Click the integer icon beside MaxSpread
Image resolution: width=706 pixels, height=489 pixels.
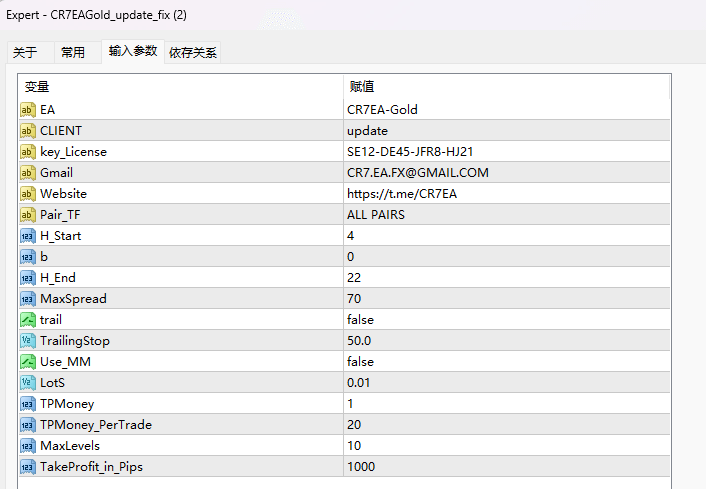(x=27, y=299)
